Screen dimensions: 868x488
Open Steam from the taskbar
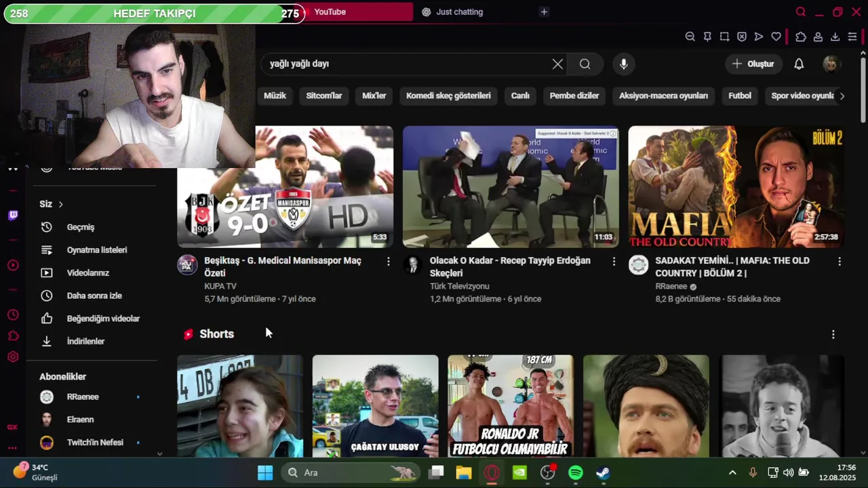point(603,472)
